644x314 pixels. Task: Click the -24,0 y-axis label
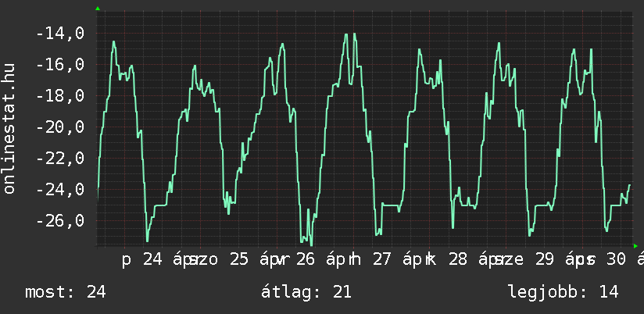59,190
